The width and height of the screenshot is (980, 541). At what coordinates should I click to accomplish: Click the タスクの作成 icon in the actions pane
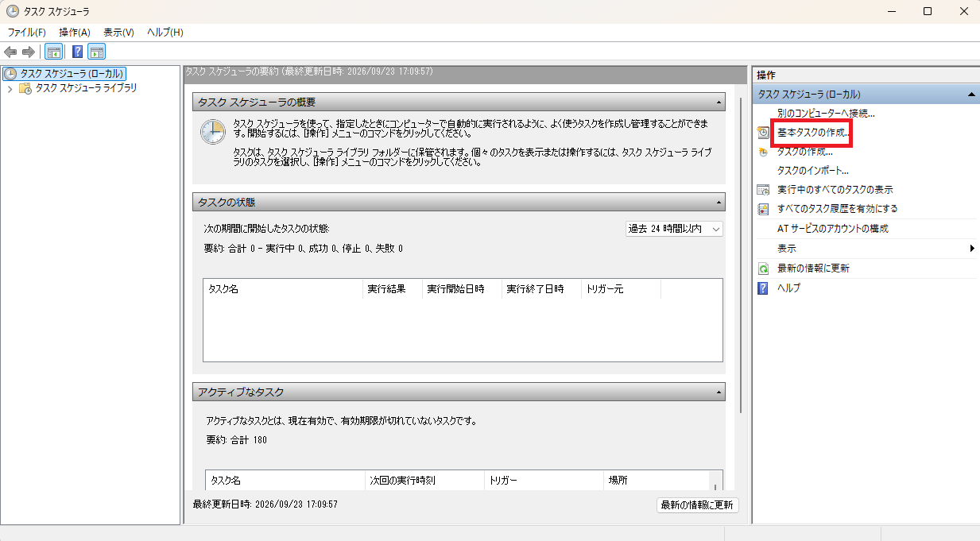pyautogui.click(x=763, y=152)
